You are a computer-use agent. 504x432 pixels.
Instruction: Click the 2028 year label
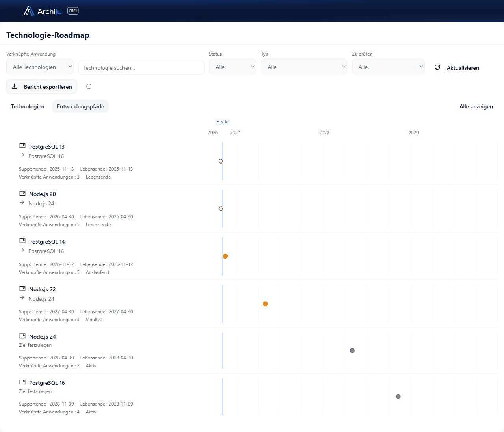tap(324, 133)
